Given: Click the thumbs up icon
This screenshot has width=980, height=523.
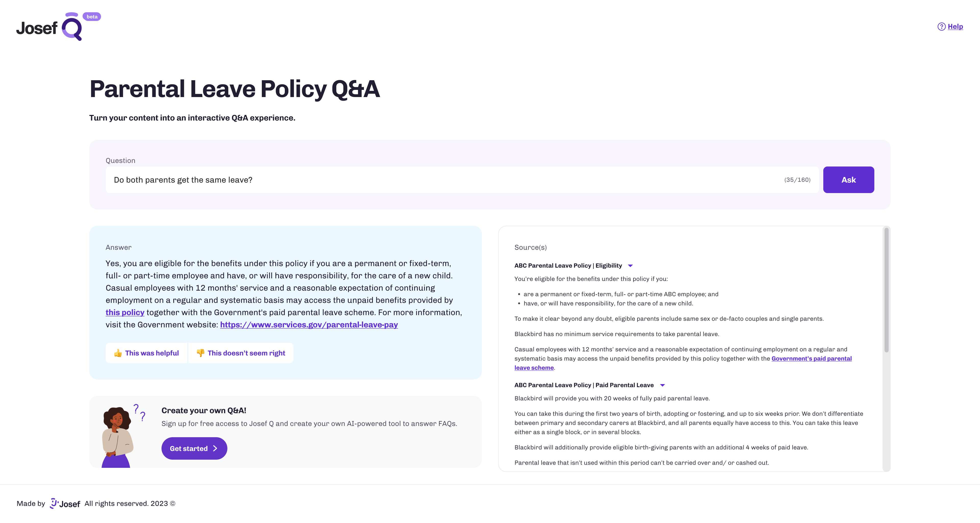Looking at the screenshot, I should click(x=118, y=353).
